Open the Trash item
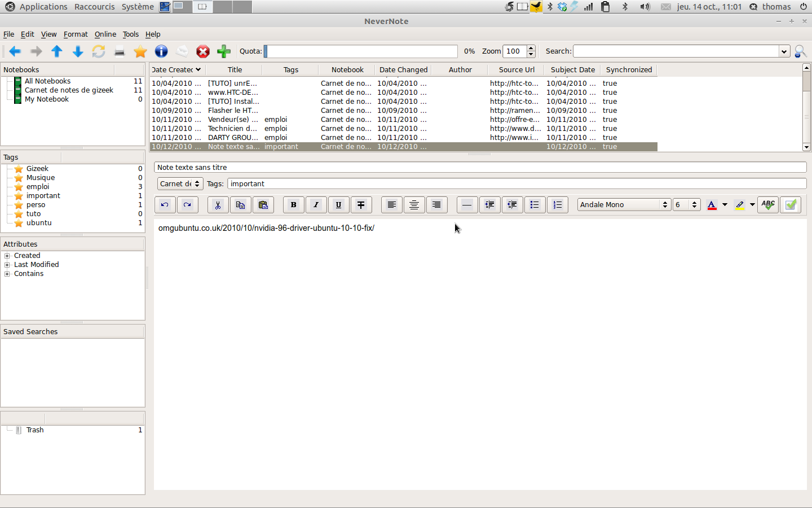This screenshot has width=812, height=508. [35, 430]
